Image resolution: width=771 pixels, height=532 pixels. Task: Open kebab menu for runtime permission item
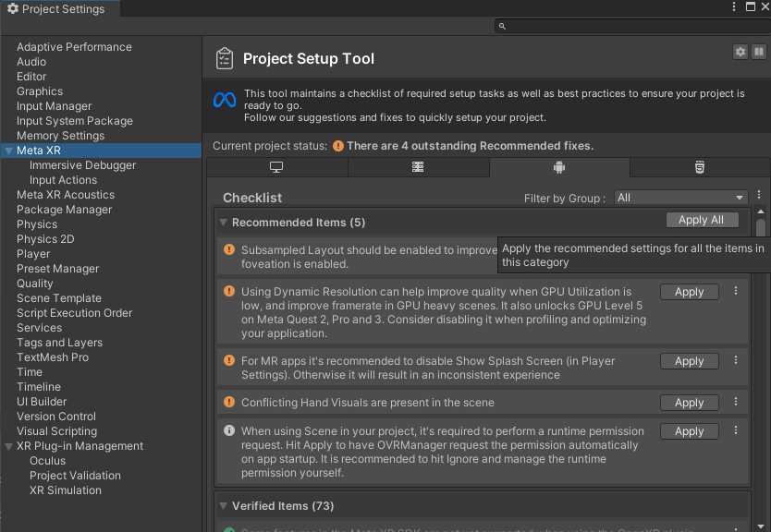pyautogui.click(x=736, y=430)
